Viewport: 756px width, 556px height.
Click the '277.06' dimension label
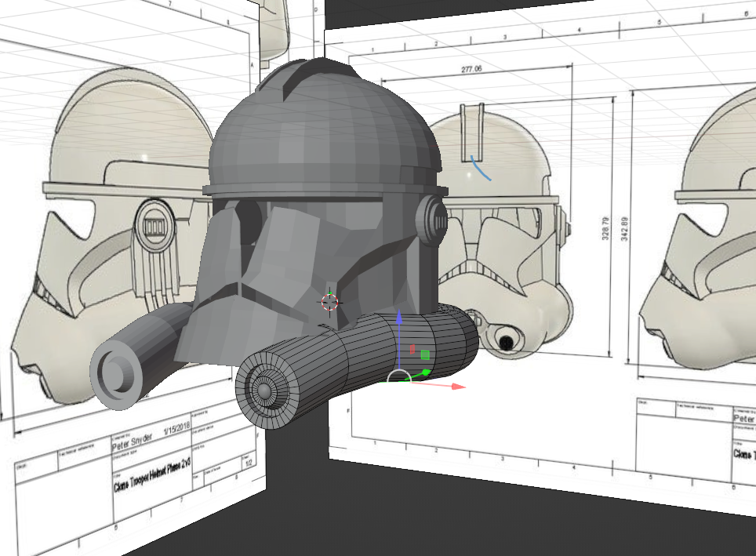(471, 69)
